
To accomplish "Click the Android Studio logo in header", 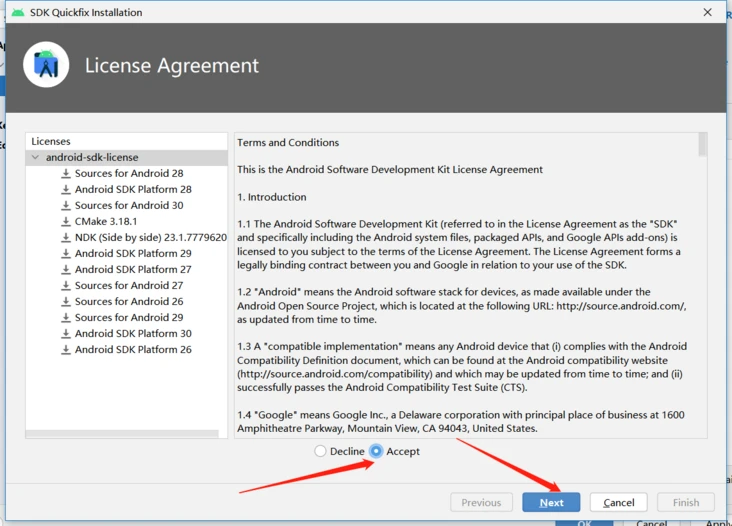I will [x=46, y=65].
